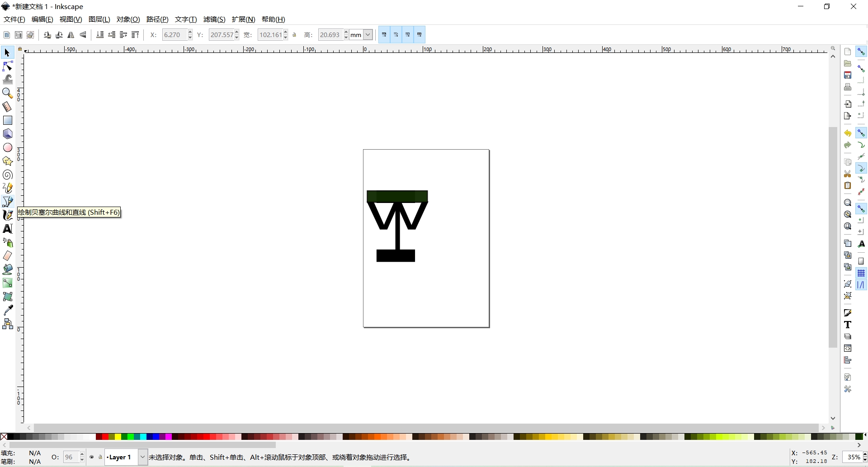Screen dimensions: 868x467
Task: Choose the Connector diagram tool
Action: point(8,324)
